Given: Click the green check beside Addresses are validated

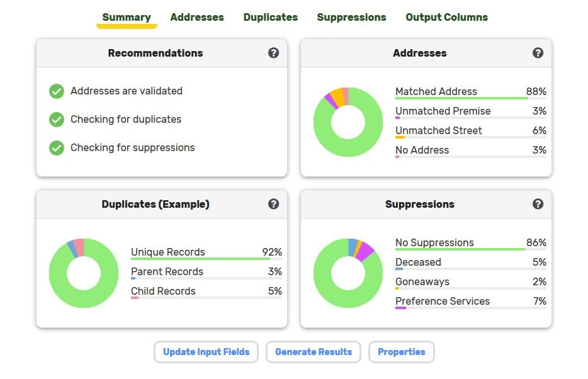Looking at the screenshot, I should click(57, 91).
